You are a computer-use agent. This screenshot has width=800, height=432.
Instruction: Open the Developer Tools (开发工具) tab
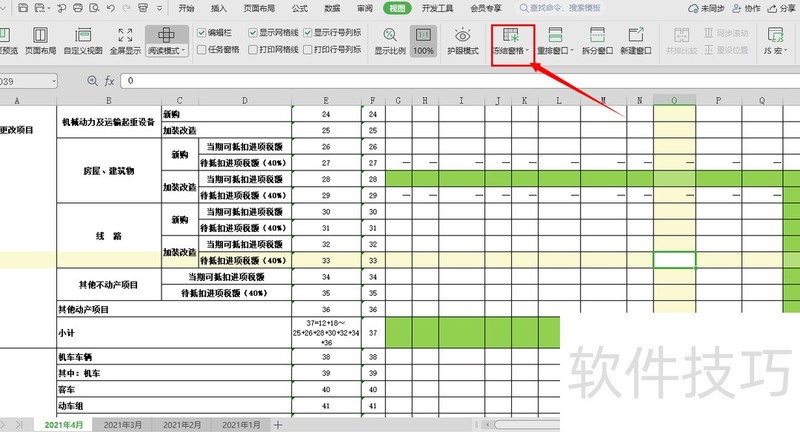(x=437, y=8)
